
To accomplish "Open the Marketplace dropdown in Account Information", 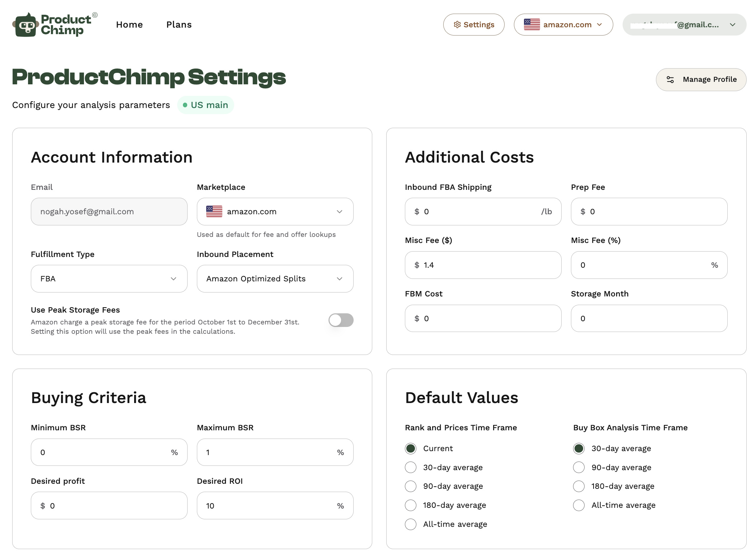I will 275,212.
